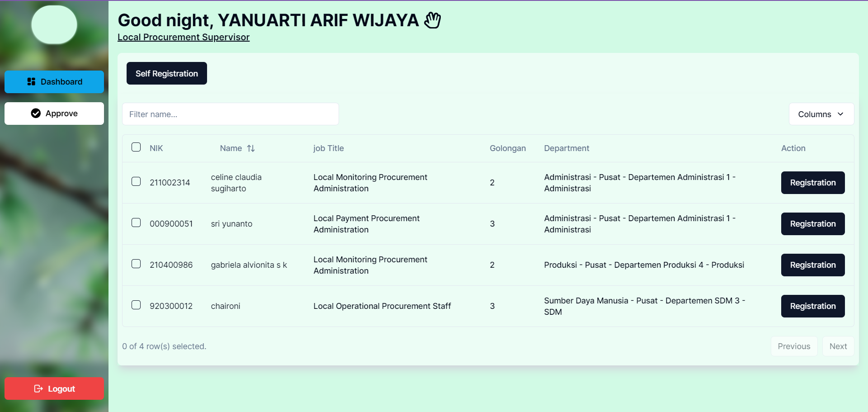This screenshot has height=412, width=868.
Task: Click the Self Registration button
Action: pyautogui.click(x=166, y=73)
